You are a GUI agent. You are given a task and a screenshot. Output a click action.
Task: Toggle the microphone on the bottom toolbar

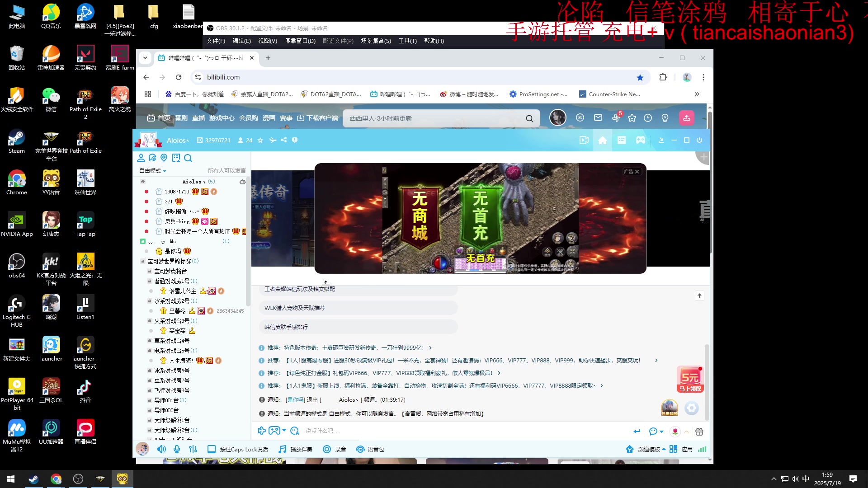click(x=177, y=449)
